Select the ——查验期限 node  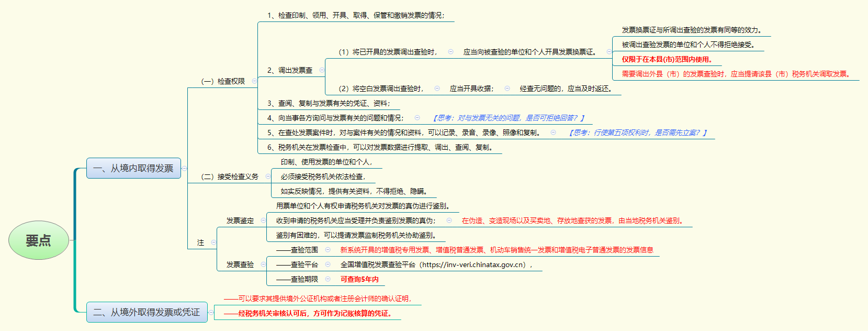(x=297, y=279)
